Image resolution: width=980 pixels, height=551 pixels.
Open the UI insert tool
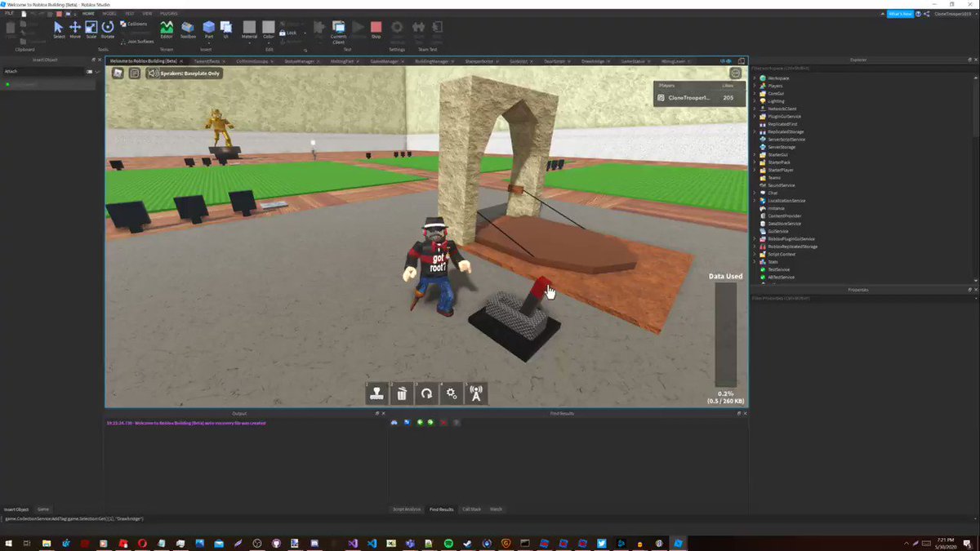coord(226,29)
